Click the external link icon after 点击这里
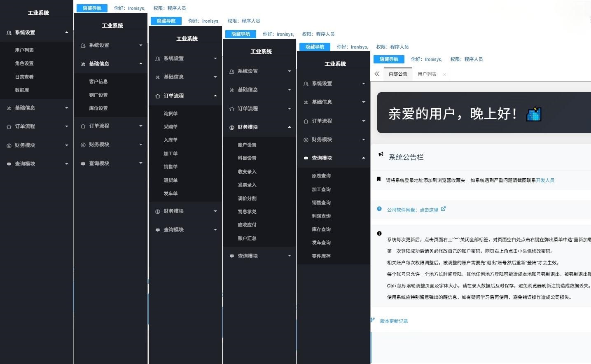This screenshot has height=364, width=591. point(443,209)
